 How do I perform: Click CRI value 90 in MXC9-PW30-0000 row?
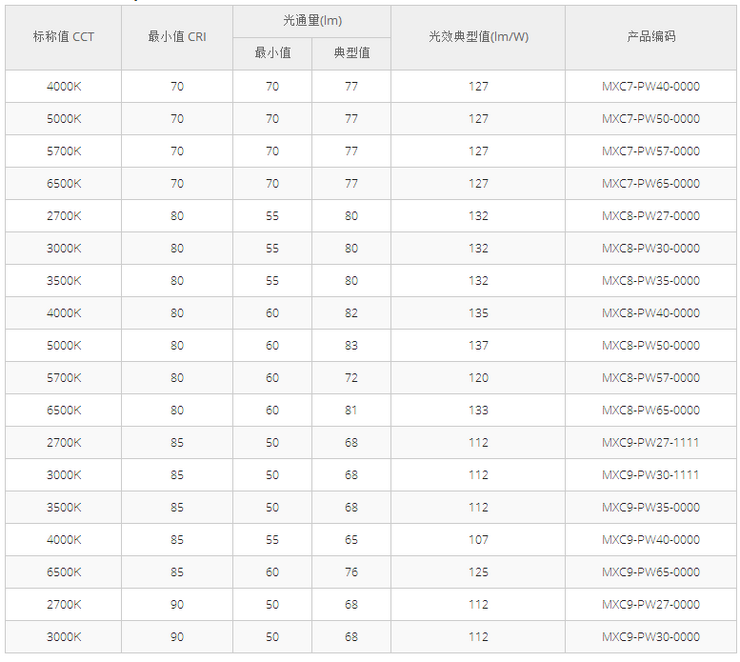tap(177, 637)
